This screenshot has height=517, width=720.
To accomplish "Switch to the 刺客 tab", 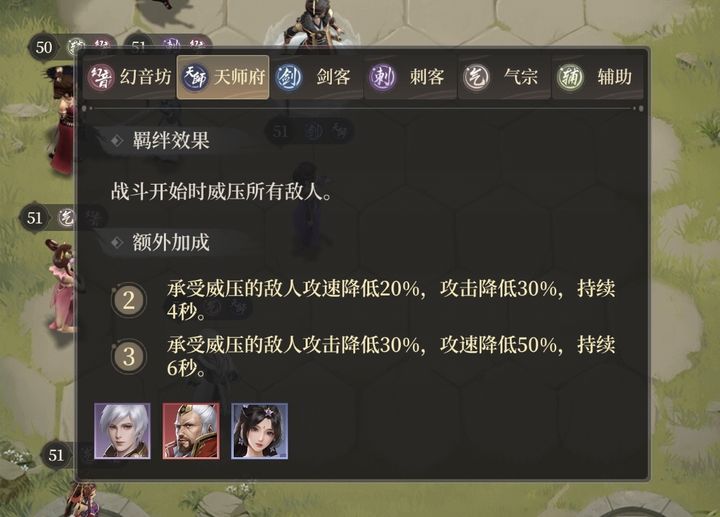I will tap(411, 77).
